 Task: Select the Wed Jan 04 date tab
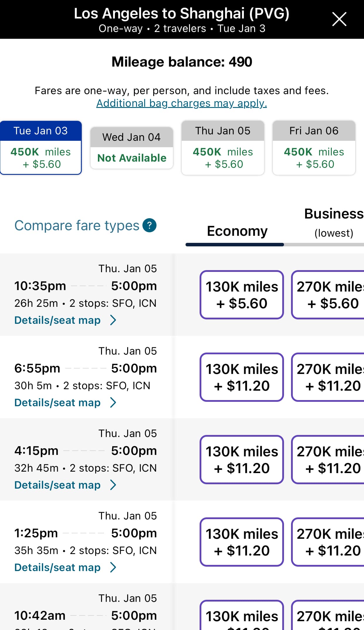click(x=132, y=148)
